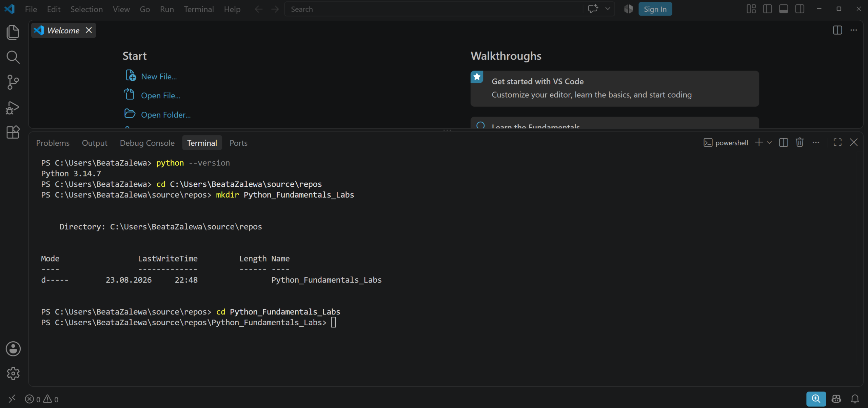Open the Selection menu
868x408 pixels.
[86, 9]
